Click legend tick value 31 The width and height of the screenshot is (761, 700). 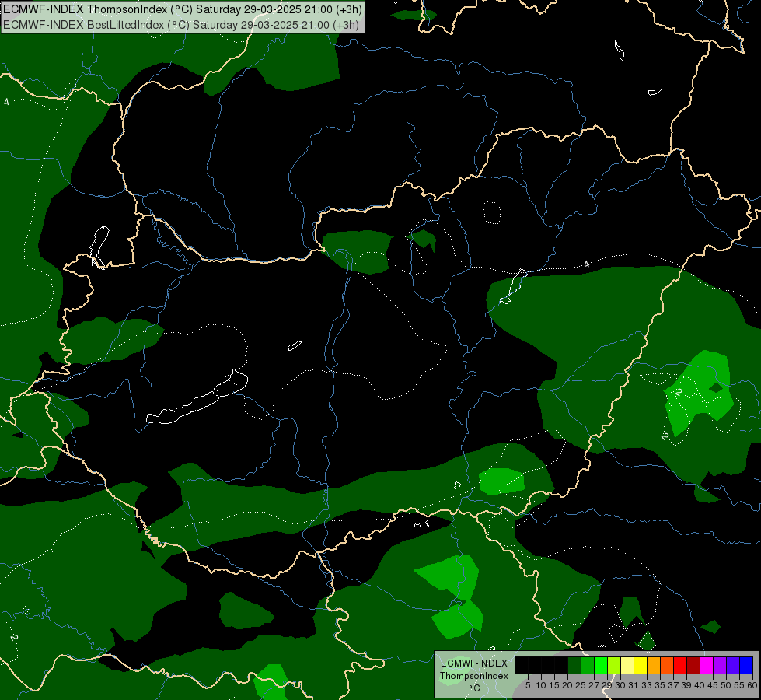tap(634, 685)
